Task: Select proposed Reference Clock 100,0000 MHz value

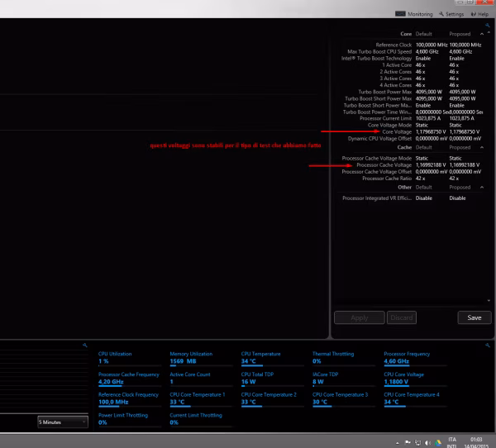Action: [x=465, y=45]
